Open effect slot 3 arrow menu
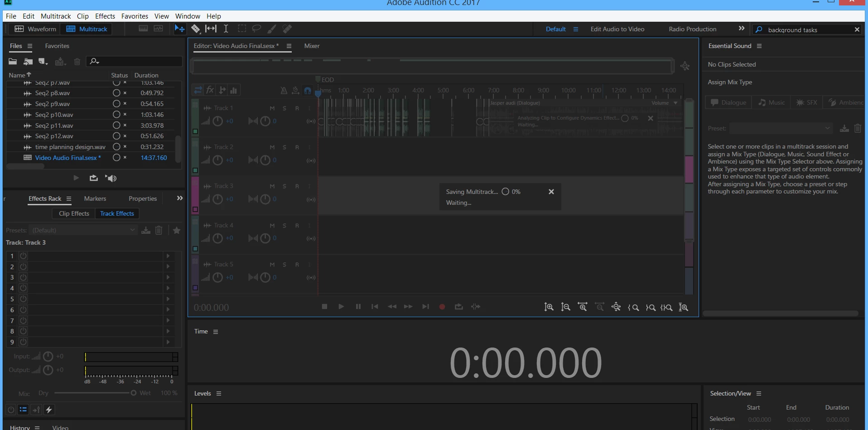Viewport: 868px width, 430px height. (168, 277)
